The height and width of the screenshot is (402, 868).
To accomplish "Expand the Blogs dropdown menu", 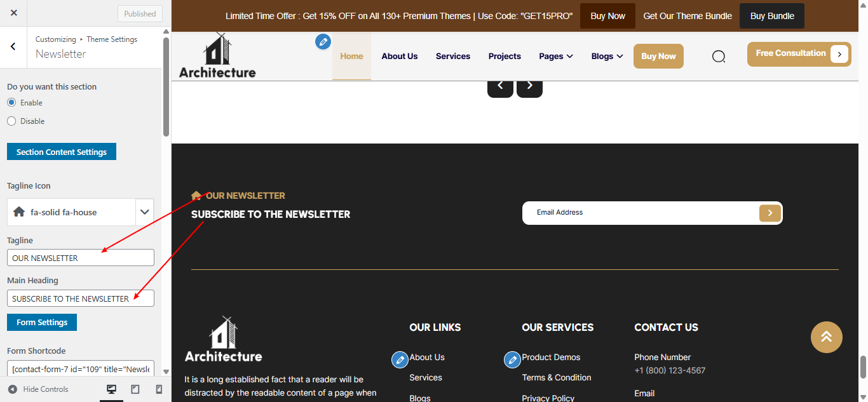I will 606,56.
